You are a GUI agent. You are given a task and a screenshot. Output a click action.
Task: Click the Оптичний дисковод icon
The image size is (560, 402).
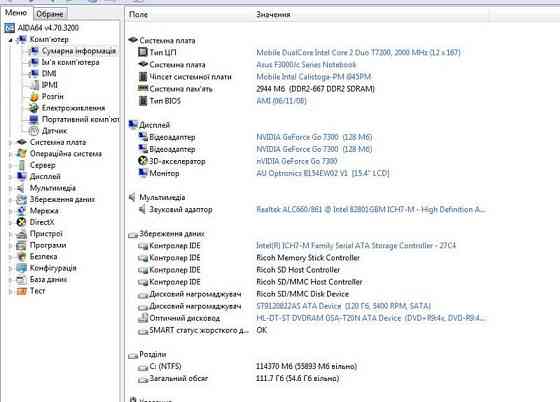pos(143,318)
